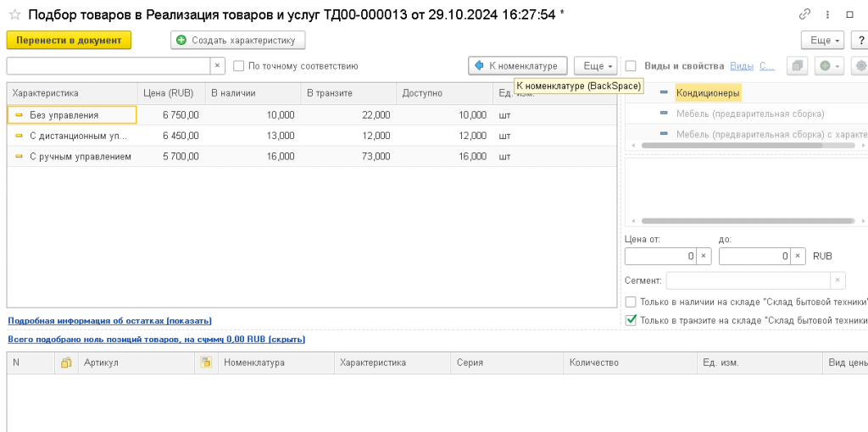Viewport: 868px width, 432px height.
Task: Click price cell 6 450,00
Action: [171, 136]
